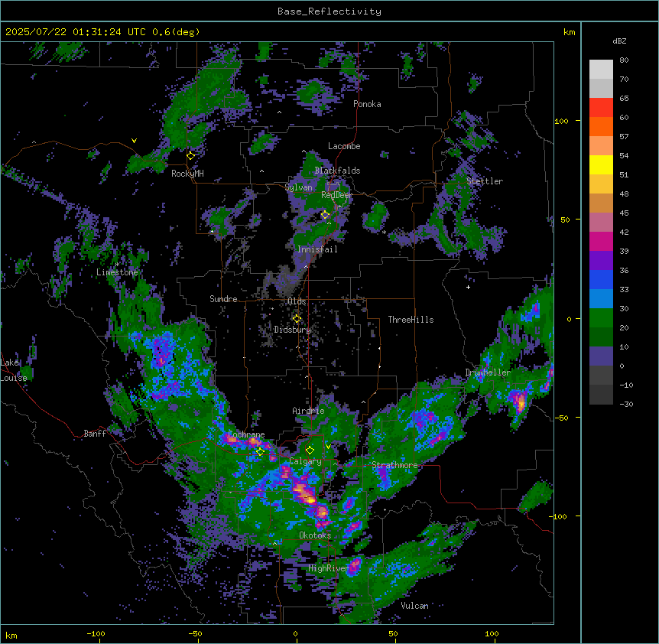Image resolution: width=659 pixels, height=644 pixels.
Task: Click the RockyMH label
Action: (x=187, y=174)
